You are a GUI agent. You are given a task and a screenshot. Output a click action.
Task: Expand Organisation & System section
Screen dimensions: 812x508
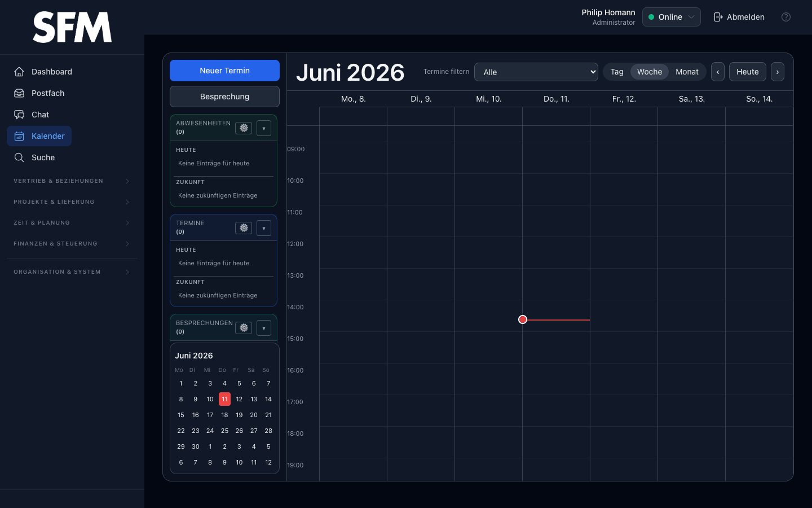click(x=72, y=272)
